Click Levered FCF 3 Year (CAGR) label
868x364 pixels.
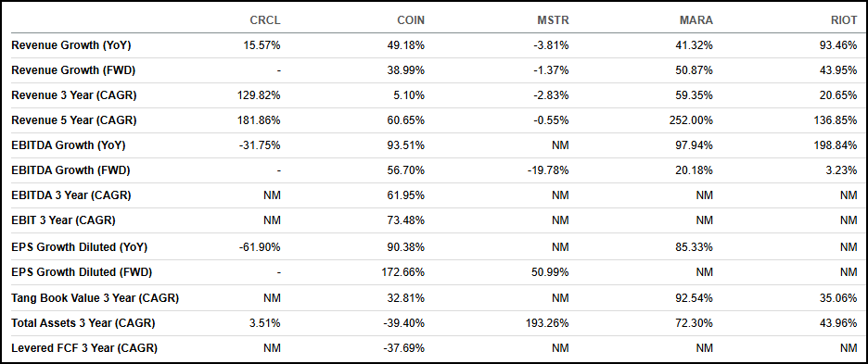pos(84,348)
